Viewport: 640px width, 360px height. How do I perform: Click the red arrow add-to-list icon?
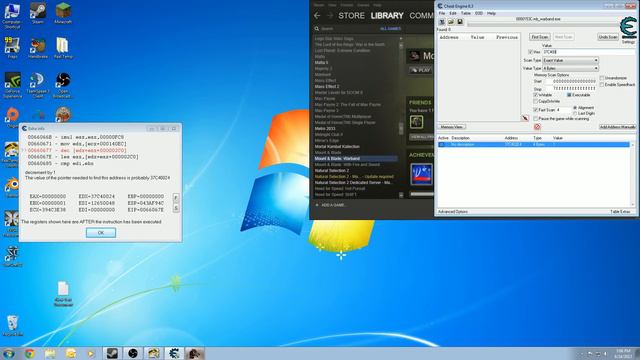[x=525, y=118]
